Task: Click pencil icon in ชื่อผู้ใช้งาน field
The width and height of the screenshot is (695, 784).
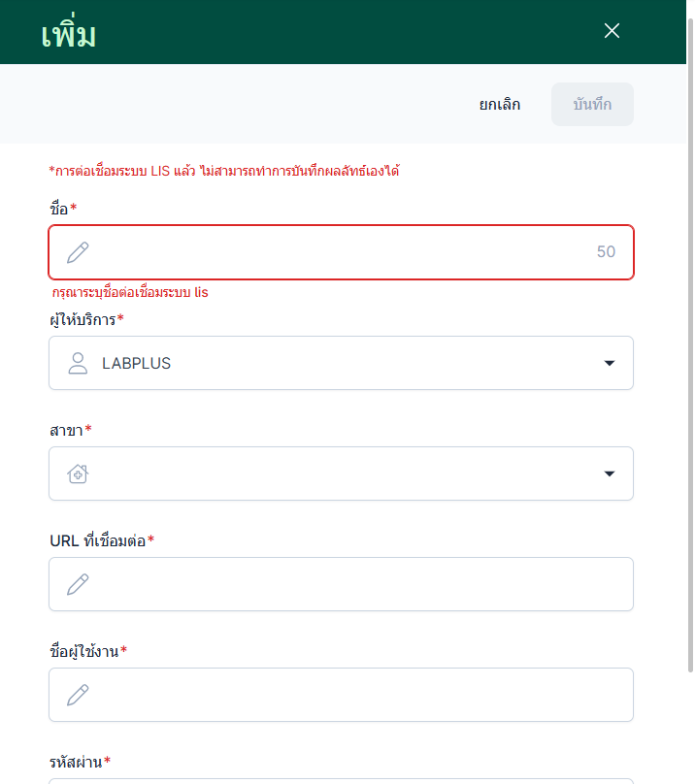Action: click(x=78, y=695)
